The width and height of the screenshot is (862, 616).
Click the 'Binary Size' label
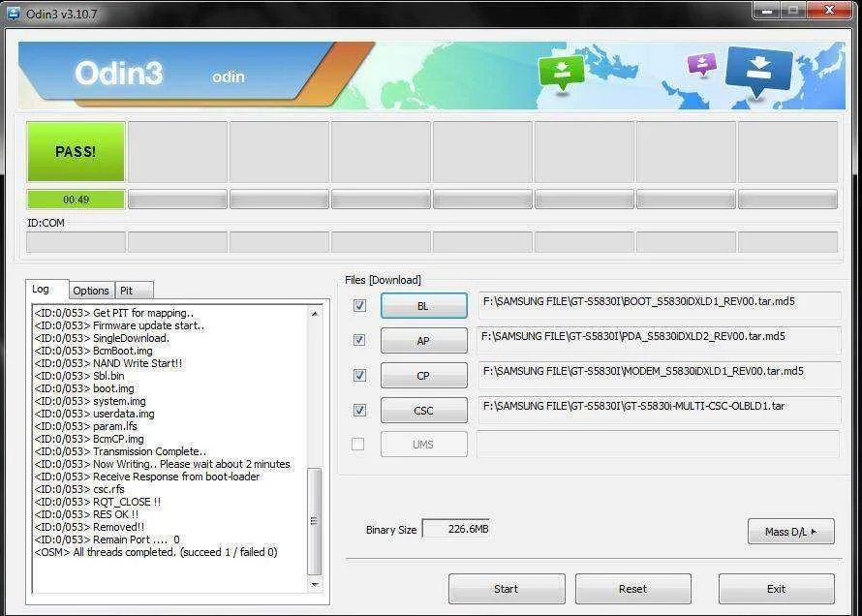pyautogui.click(x=391, y=530)
